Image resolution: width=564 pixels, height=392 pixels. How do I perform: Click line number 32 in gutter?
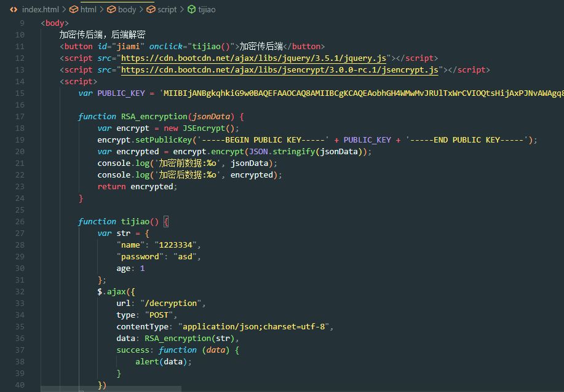20,292
